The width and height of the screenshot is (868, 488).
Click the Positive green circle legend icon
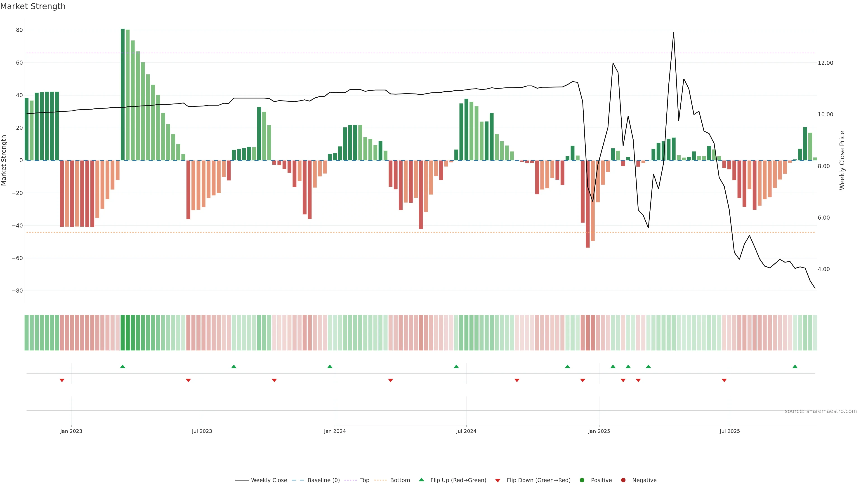pos(582,480)
